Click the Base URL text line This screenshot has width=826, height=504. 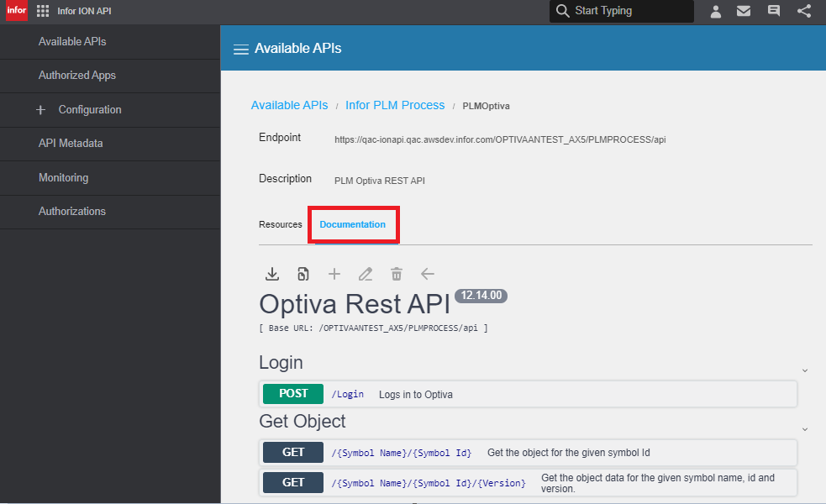(x=373, y=328)
